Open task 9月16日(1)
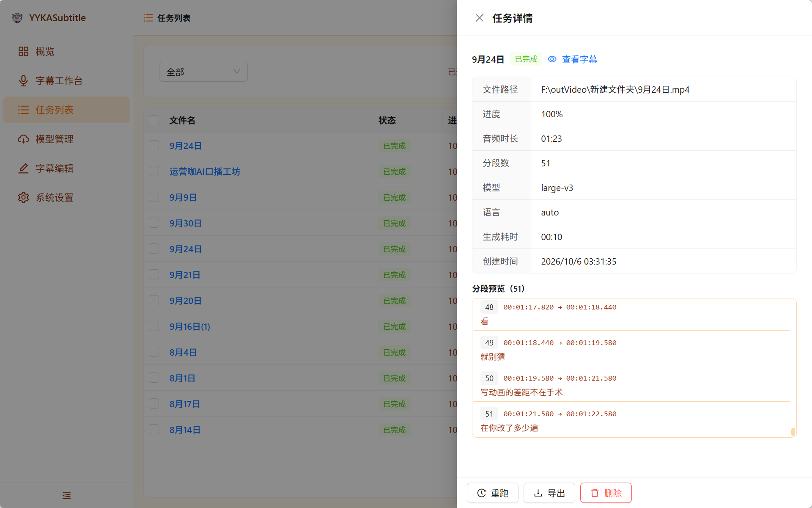This screenshot has width=812, height=508. pos(190,326)
